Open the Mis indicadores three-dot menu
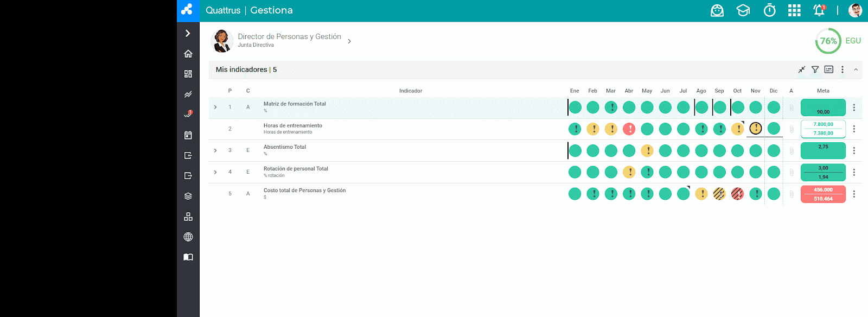Image resolution: width=868 pixels, height=317 pixels. point(842,69)
